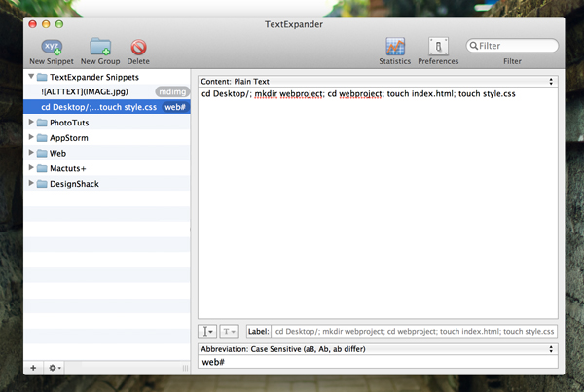Select the PhotoTuts folder row

click(x=107, y=123)
